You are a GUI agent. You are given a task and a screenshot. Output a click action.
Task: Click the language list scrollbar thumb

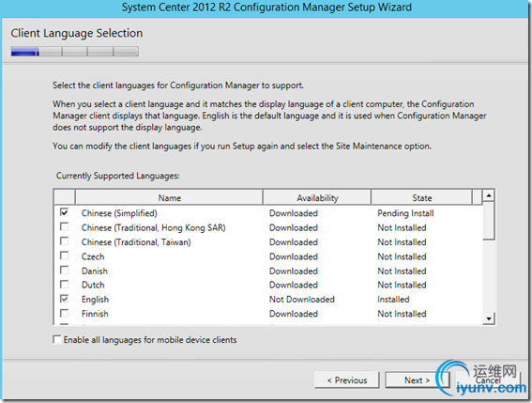489,221
